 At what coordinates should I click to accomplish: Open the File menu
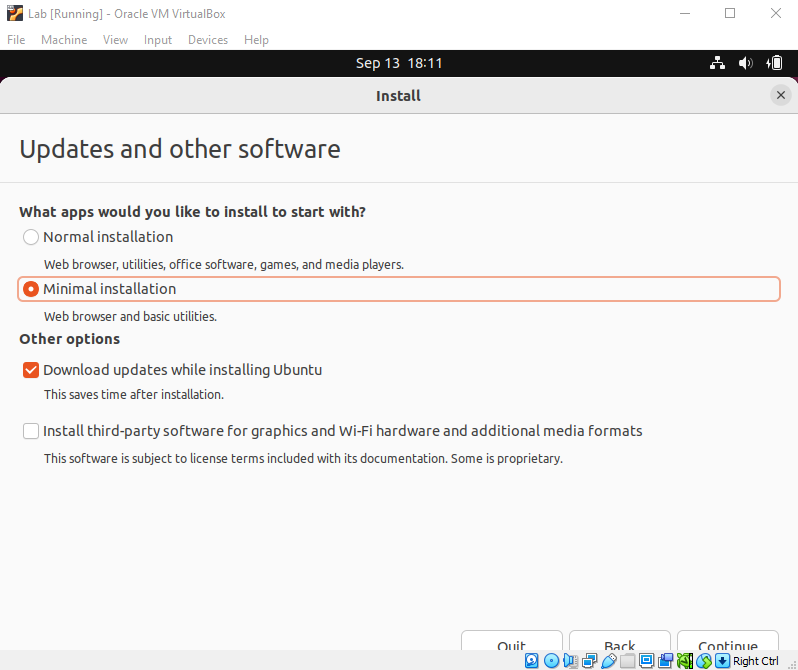[x=16, y=40]
